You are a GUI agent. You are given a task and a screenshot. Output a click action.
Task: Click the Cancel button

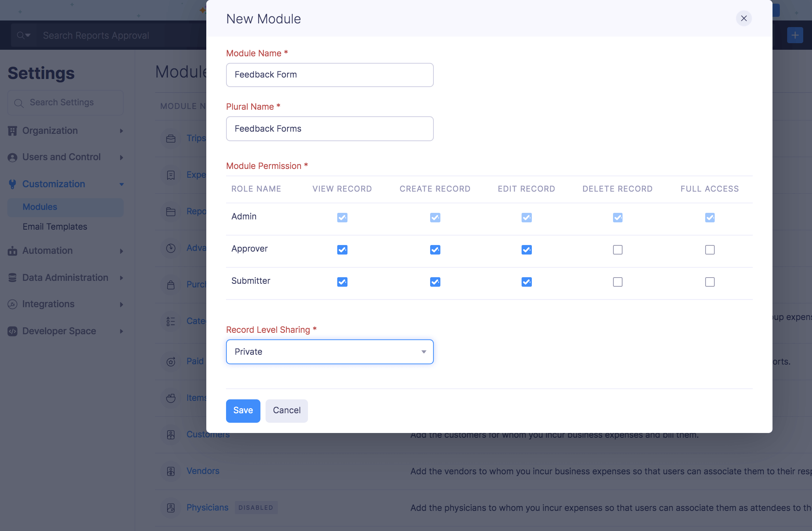point(286,411)
